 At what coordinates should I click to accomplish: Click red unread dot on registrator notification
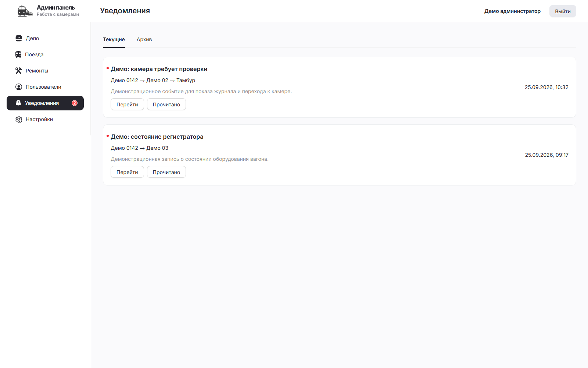point(108,136)
